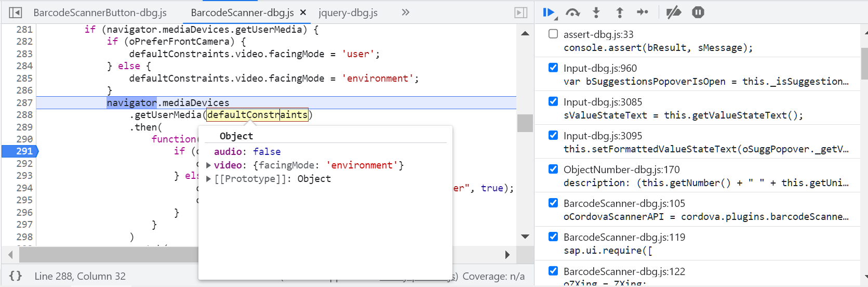Open assert-dbg.js:33 breakpoint location
The height and width of the screenshot is (287, 868).
click(598, 34)
